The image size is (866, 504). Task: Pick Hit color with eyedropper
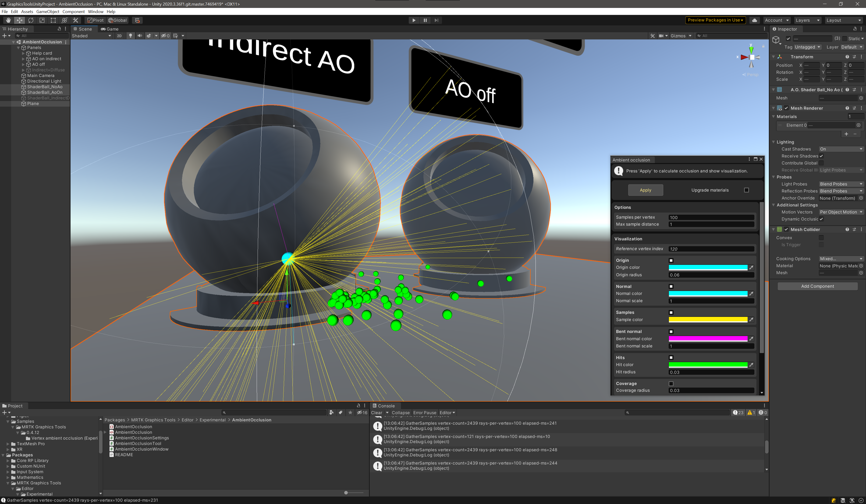pos(751,365)
